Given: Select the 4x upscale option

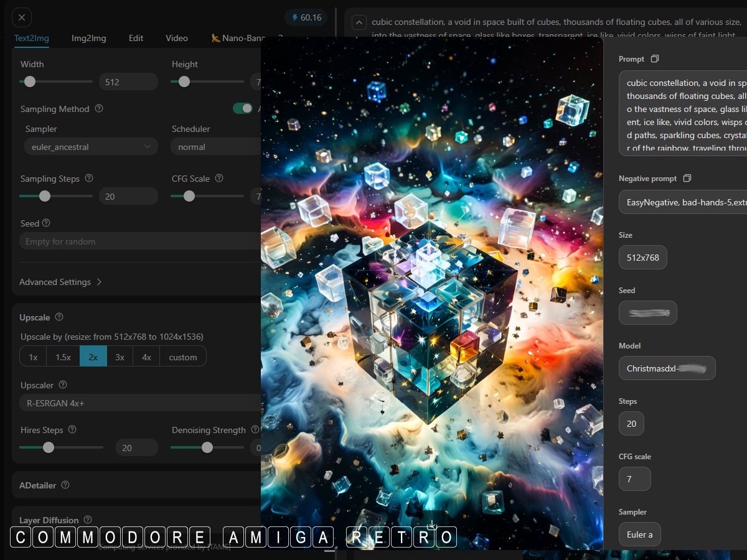Looking at the screenshot, I should click(146, 357).
